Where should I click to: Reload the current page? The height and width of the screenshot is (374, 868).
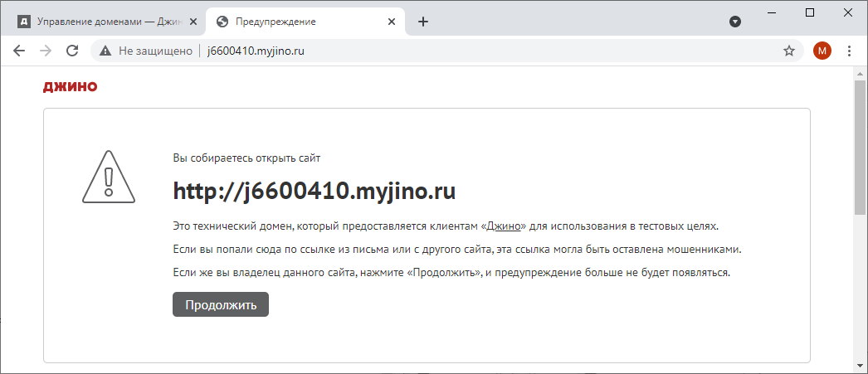72,51
